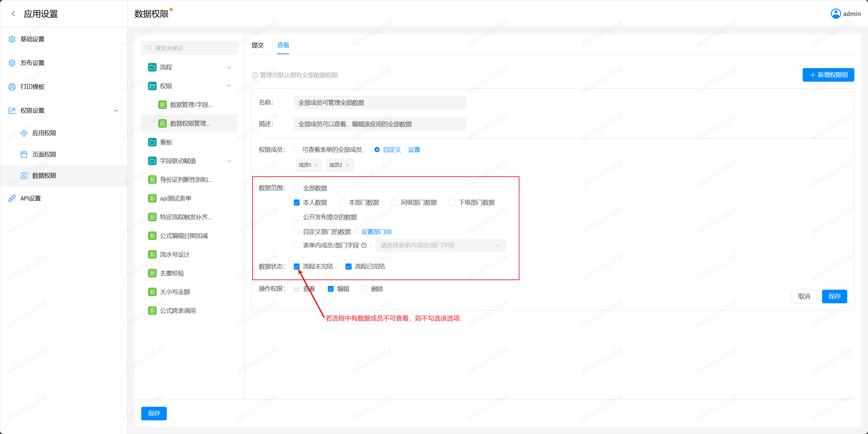Uncheck the 流程未完结 checkbox
This screenshot has height=434, width=868.
point(296,267)
